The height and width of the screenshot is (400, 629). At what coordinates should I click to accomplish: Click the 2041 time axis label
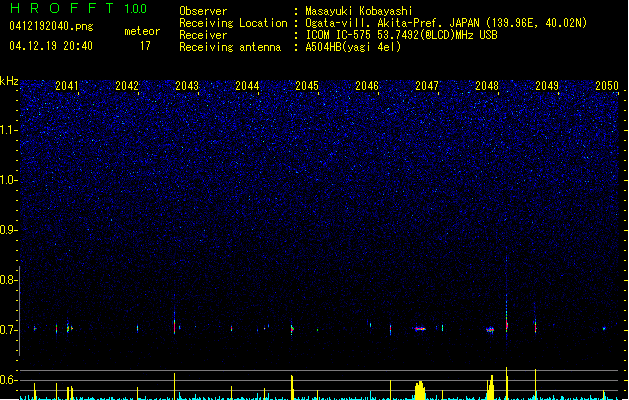pyautogui.click(x=67, y=86)
